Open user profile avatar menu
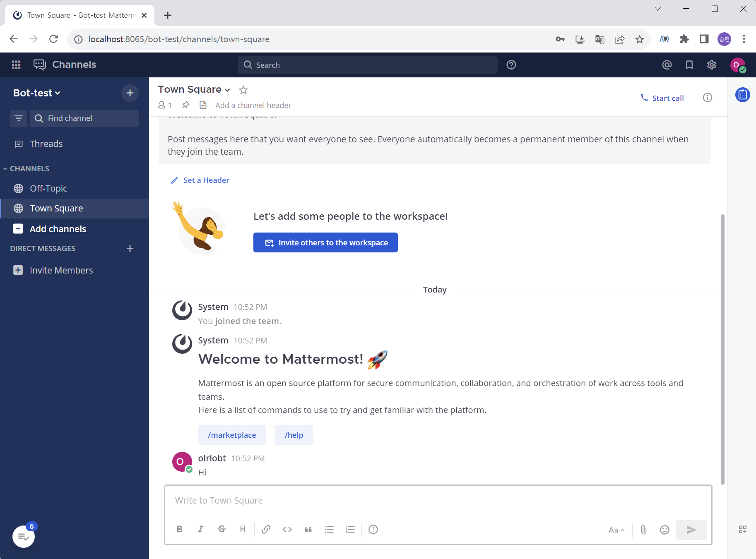The height and width of the screenshot is (559, 756). coord(738,65)
